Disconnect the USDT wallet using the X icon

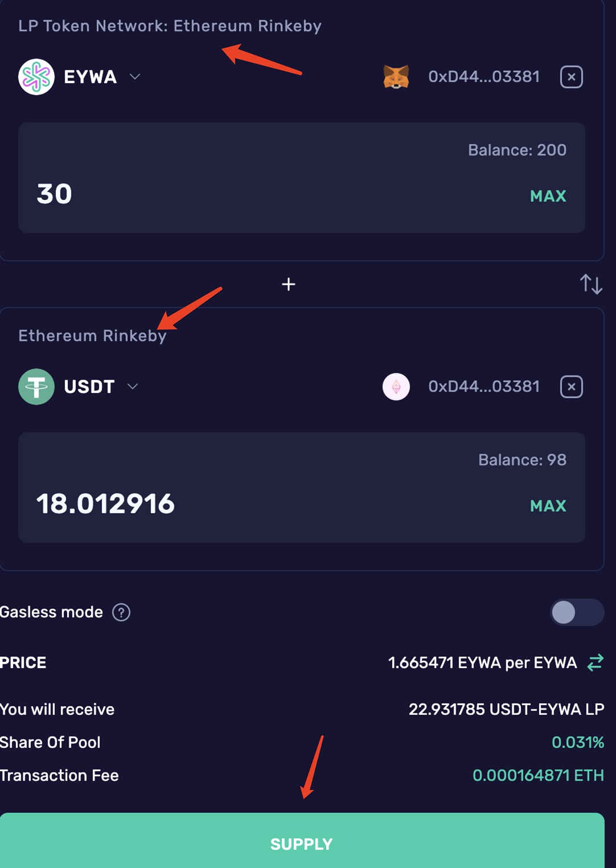(571, 387)
